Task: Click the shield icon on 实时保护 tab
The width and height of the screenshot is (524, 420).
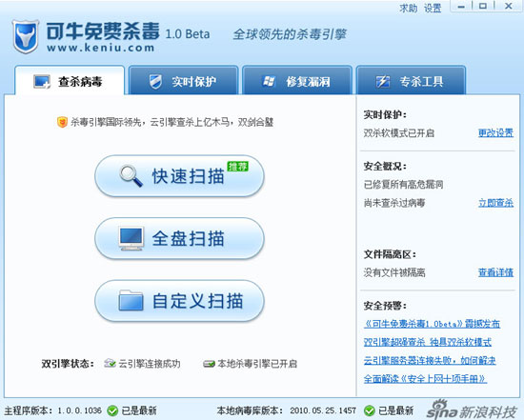Action: tap(155, 81)
